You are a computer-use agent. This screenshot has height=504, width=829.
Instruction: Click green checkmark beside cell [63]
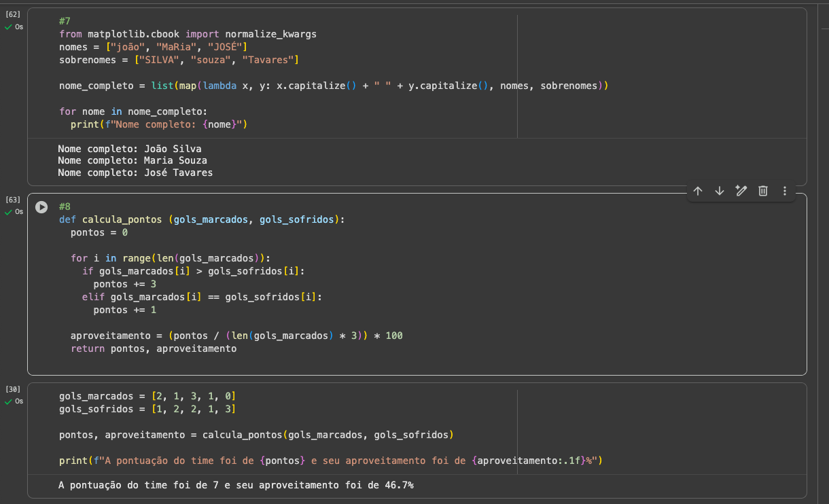coord(8,212)
